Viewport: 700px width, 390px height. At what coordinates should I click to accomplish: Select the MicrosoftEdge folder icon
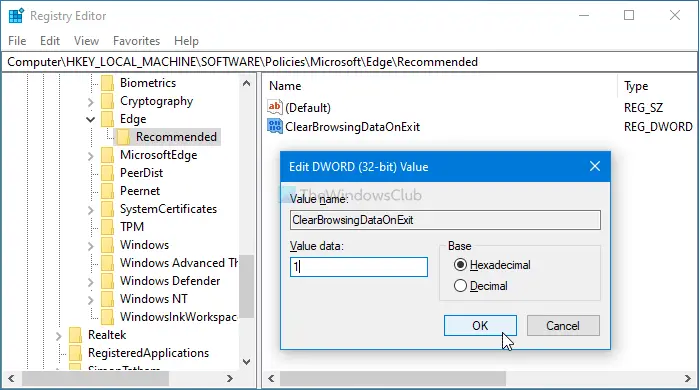coord(108,155)
